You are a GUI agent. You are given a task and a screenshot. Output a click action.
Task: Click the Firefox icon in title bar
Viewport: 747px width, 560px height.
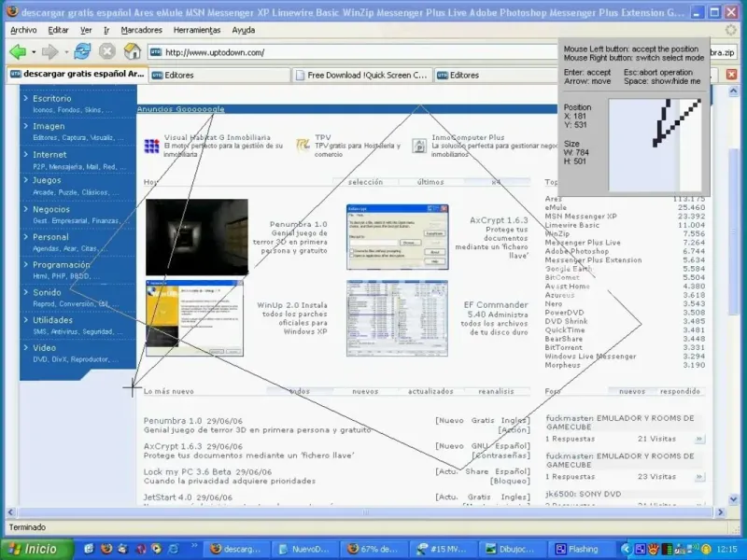(13, 11)
